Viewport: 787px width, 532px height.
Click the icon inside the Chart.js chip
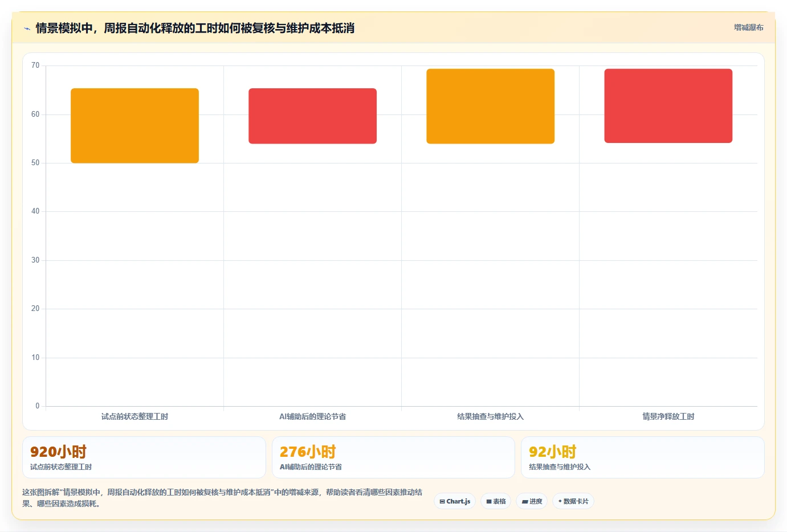442,502
